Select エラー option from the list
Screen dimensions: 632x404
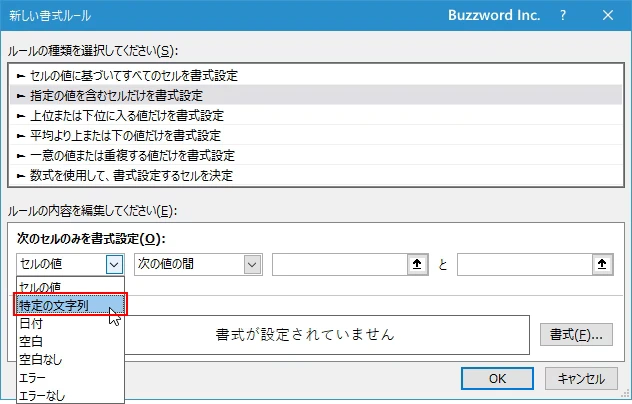(70, 378)
